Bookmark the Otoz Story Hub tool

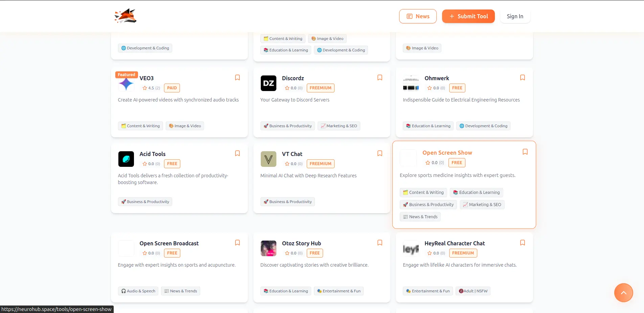click(x=380, y=243)
